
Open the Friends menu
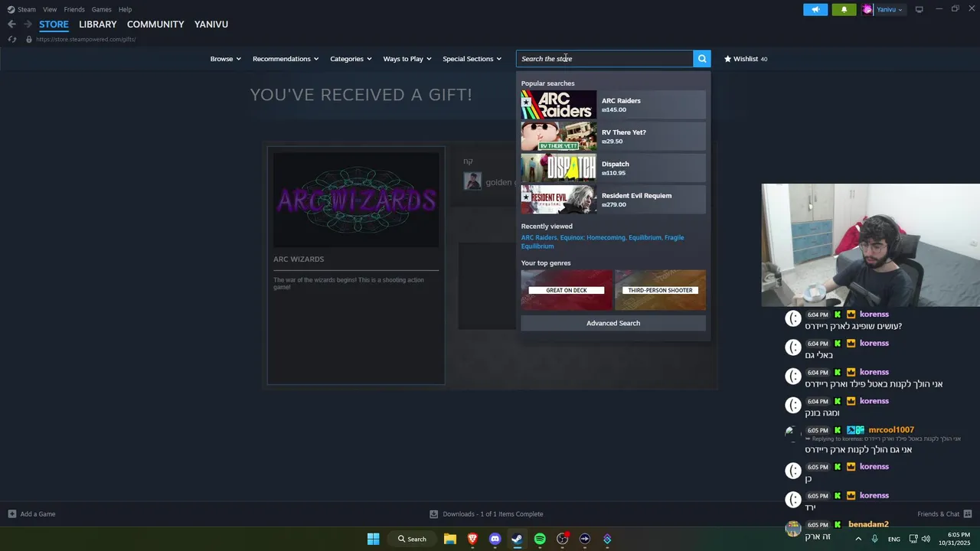(74, 9)
